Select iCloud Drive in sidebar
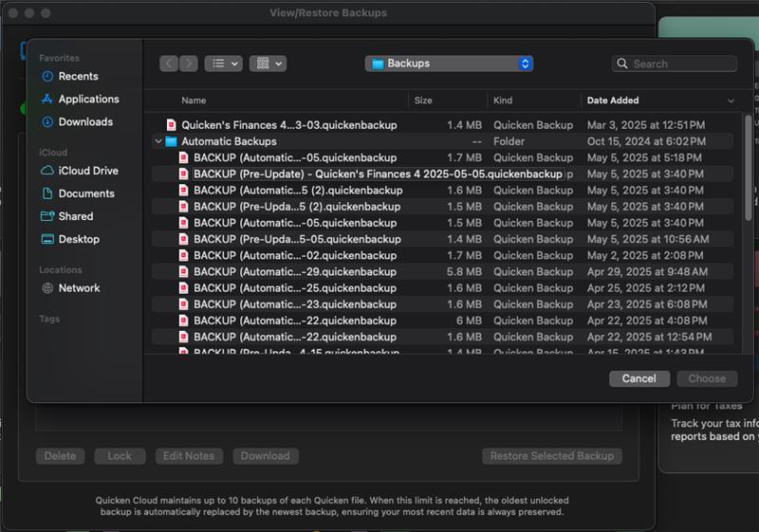The image size is (759, 532). tap(80, 171)
